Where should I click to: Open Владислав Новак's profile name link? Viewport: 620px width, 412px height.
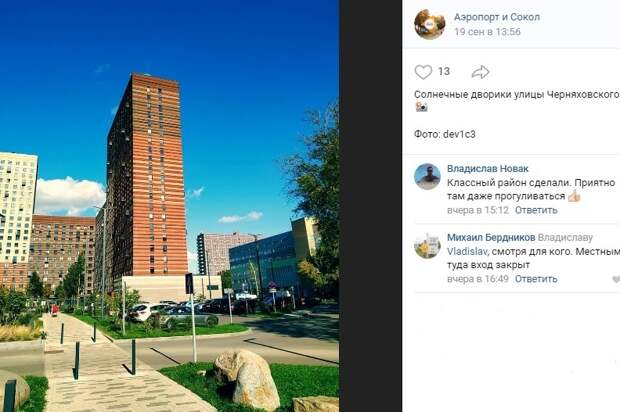[488, 168]
